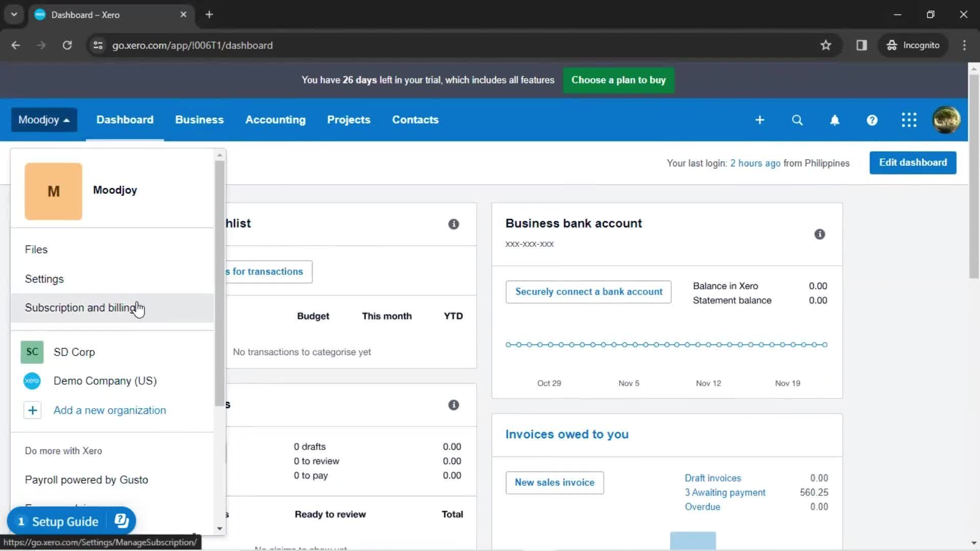Switch to Demo Company (US)

[x=112, y=381]
